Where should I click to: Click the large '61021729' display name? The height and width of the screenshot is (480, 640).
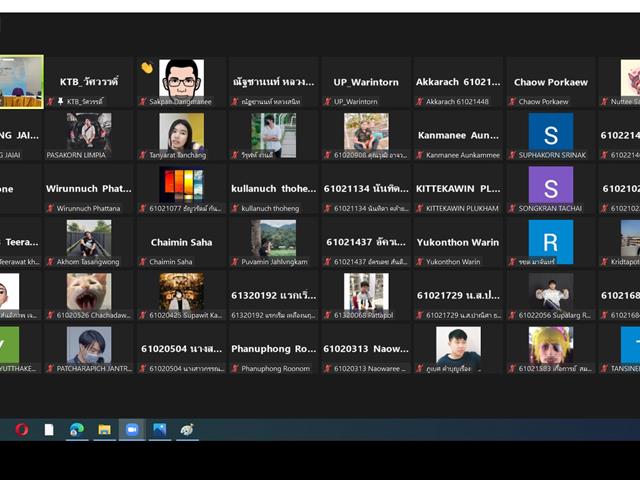458,296
